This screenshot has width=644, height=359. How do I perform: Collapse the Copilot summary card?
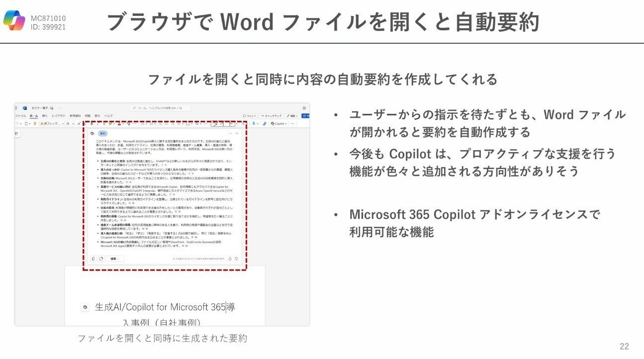[x=237, y=134]
